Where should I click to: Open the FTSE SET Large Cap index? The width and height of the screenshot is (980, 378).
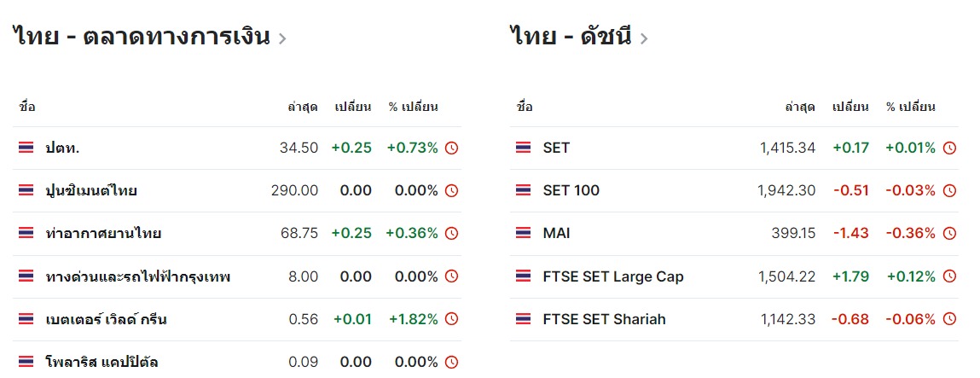click(612, 276)
